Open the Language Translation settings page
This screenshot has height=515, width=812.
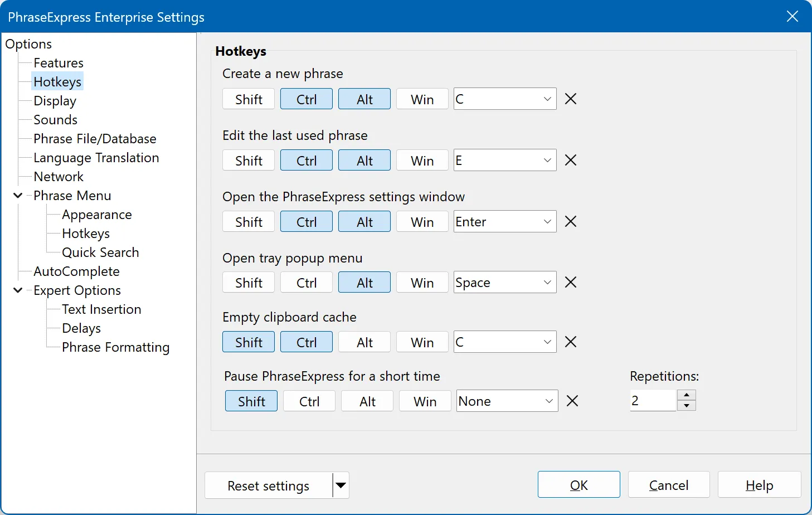pos(96,157)
